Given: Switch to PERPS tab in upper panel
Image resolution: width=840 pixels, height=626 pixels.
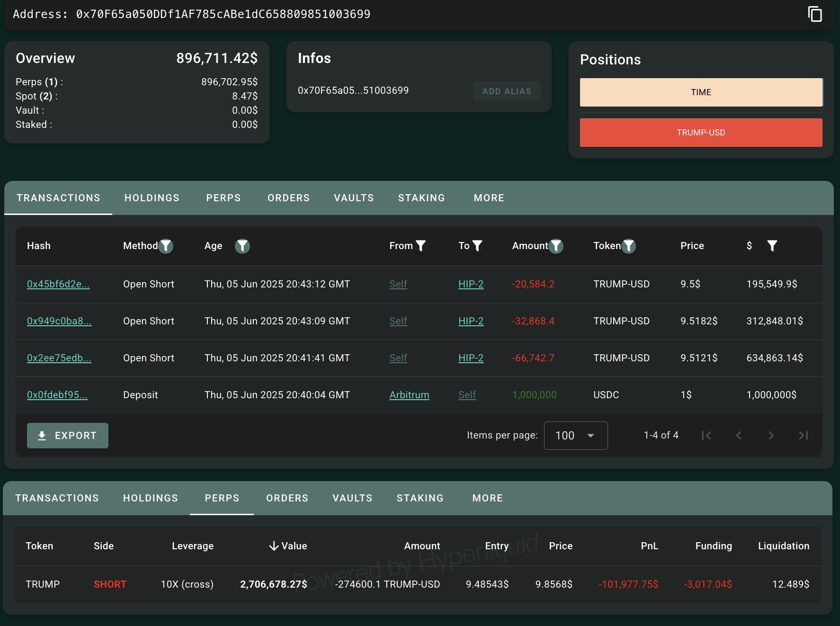Looking at the screenshot, I should [223, 198].
